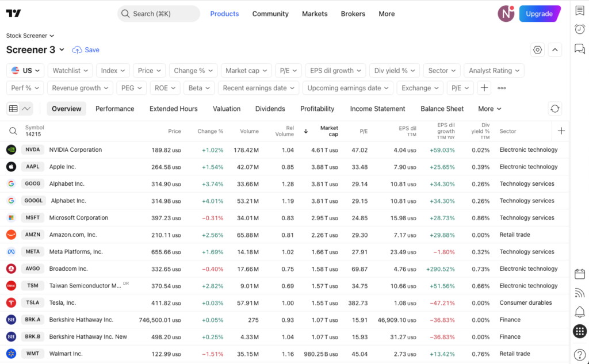Refresh the screener data
This screenshot has height=364, width=589.
pos(554,108)
